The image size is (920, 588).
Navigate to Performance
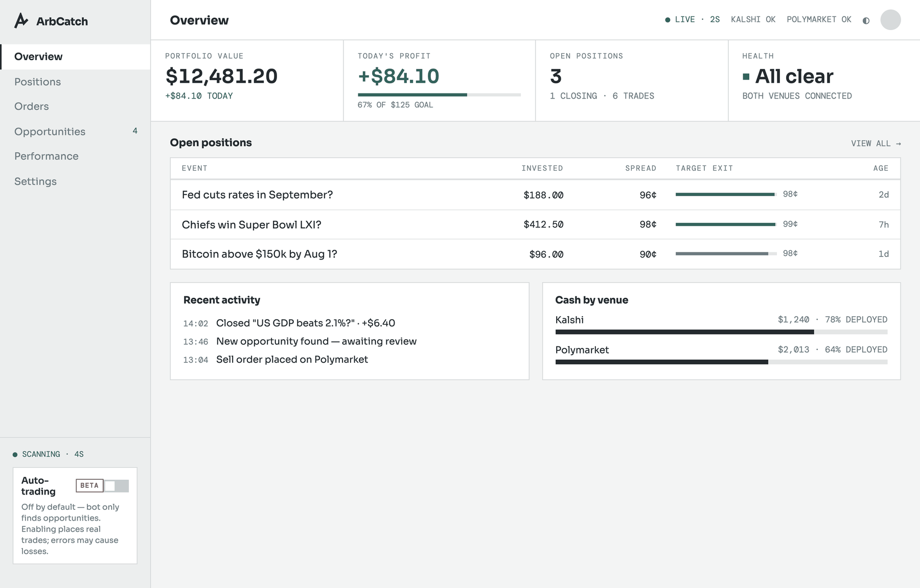75,156
